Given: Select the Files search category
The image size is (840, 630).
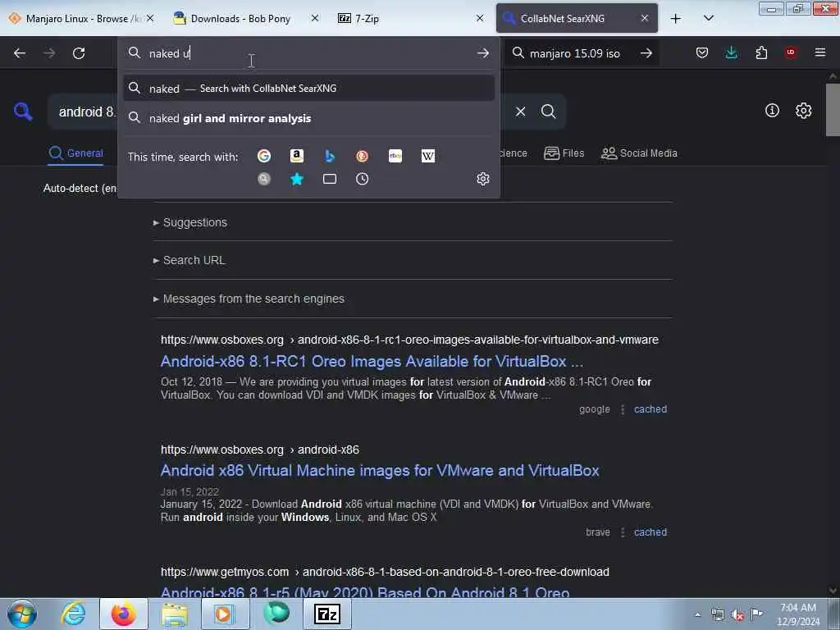Looking at the screenshot, I should point(564,153).
